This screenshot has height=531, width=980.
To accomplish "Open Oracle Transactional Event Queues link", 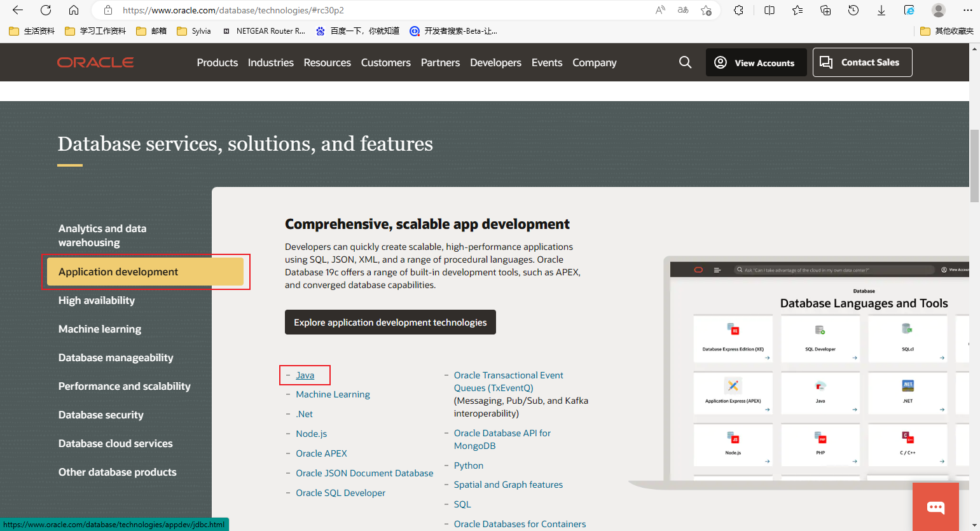I will pyautogui.click(x=509, y=382).
